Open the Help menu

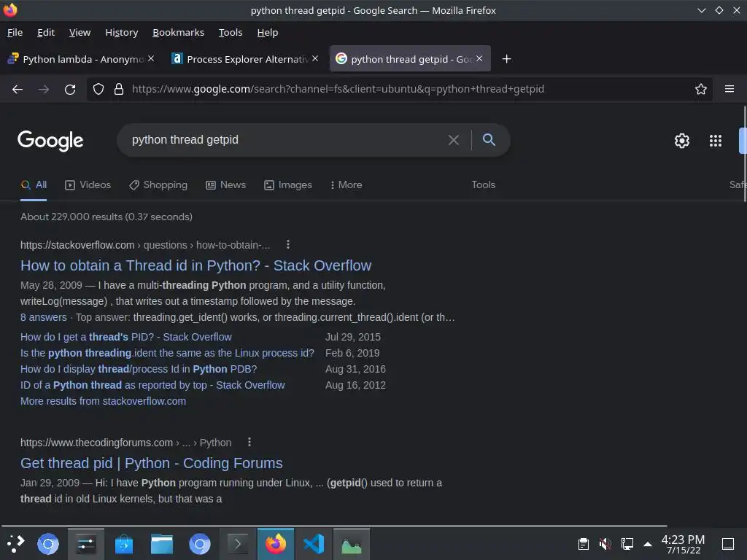pyautogui.click(x=267, y=32)
